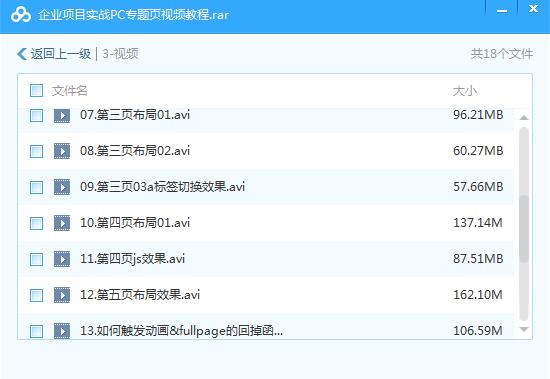Image resolution: width=550 pixels, height=379 pixels.
Task: Click the 文件名 column header
Action: click(x=69, y=91)
